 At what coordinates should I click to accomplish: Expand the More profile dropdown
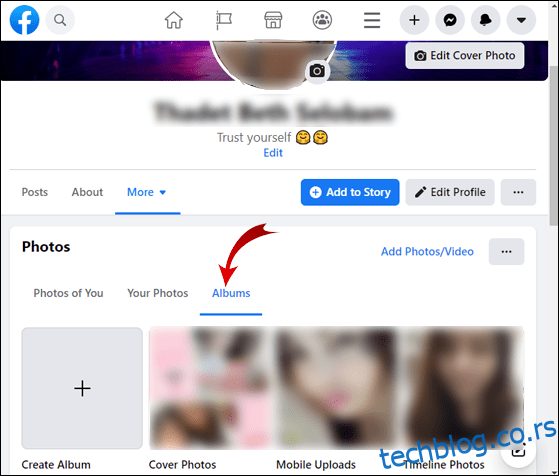pos(147,192)
